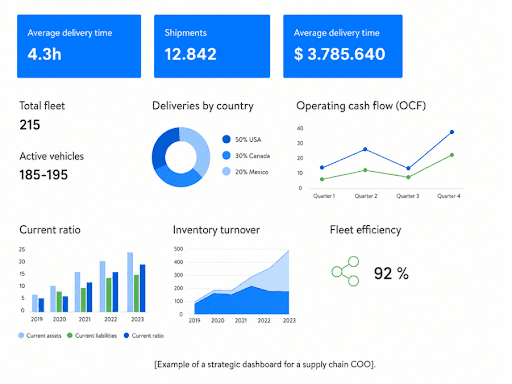Click the Quarter 4 blue OCF data point
This screenshot has width=512, height=384.
click(452, 132)
